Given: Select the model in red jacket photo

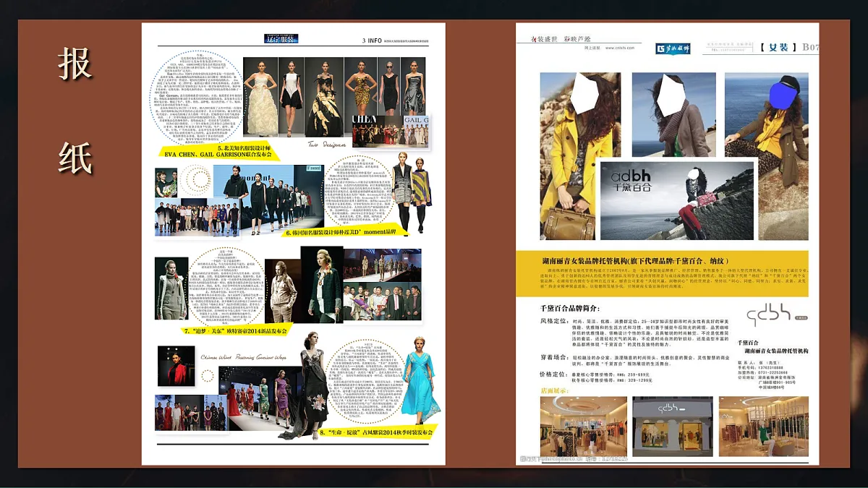Looking at the screenshot, I should [176, 366].
